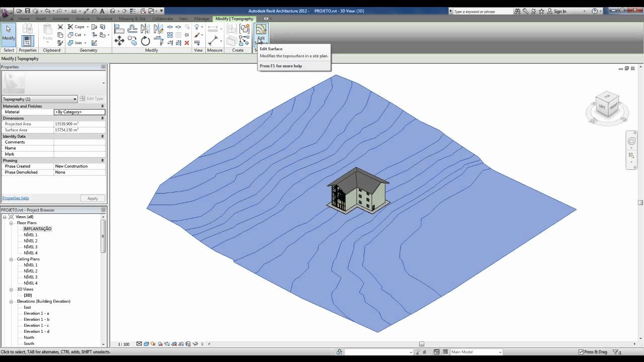Click the Default 3D View house icon

click(112, 11)
